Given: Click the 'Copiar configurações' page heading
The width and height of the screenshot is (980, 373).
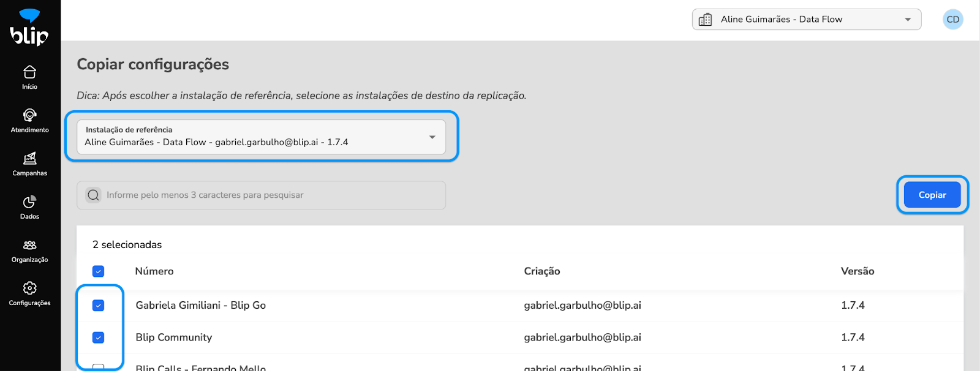Looking at the screenshot, I should point(153,64).
